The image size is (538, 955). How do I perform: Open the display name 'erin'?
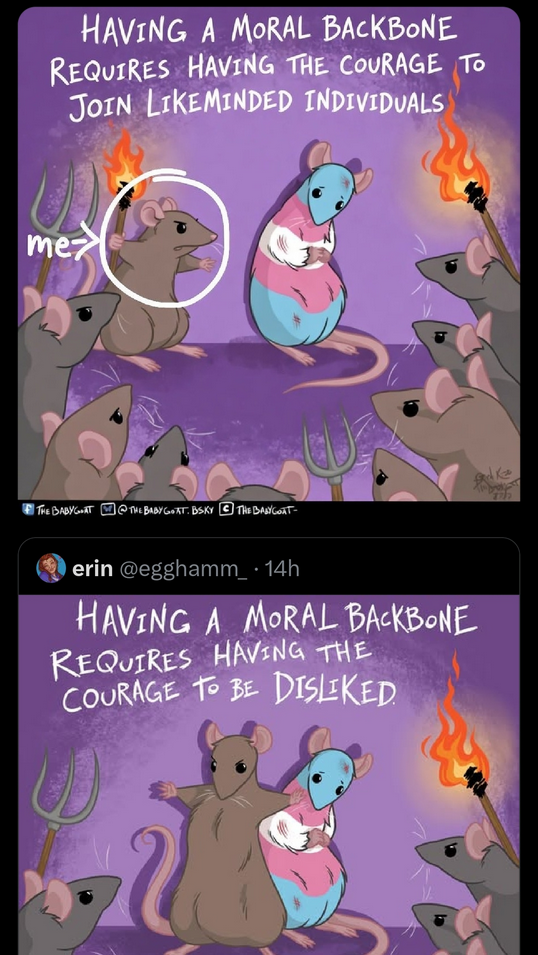(x=93, y=569)
